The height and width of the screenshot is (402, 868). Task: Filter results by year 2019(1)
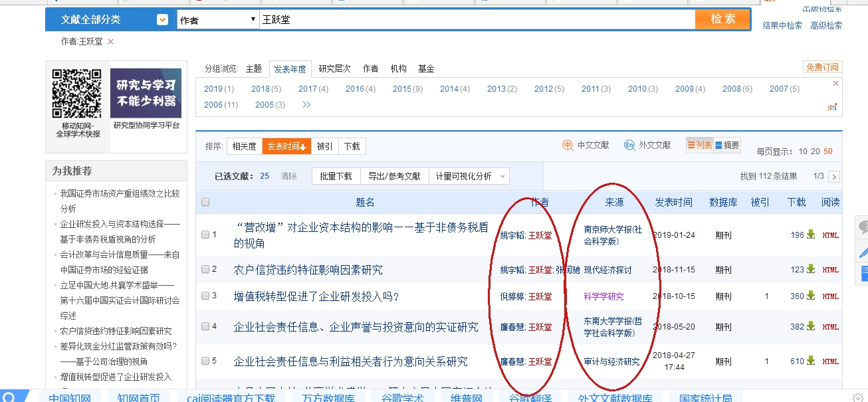[219, 89]
